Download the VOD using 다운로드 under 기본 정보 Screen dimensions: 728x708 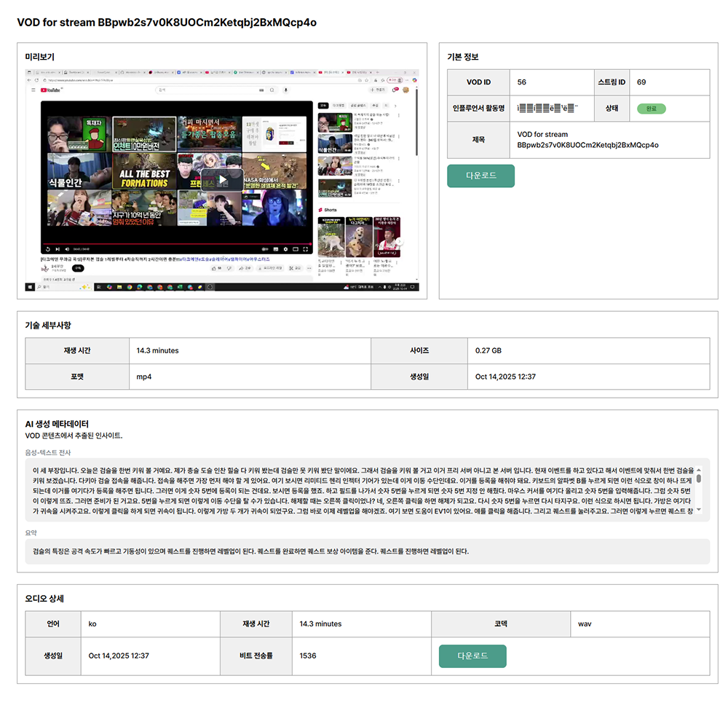pos(480,176)
